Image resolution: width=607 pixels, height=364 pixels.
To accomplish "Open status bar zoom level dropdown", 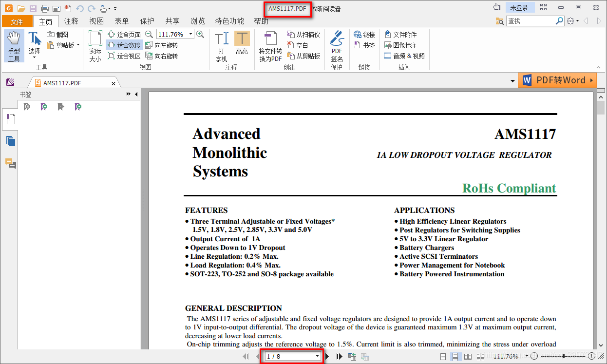I will [x=528, y=357].
